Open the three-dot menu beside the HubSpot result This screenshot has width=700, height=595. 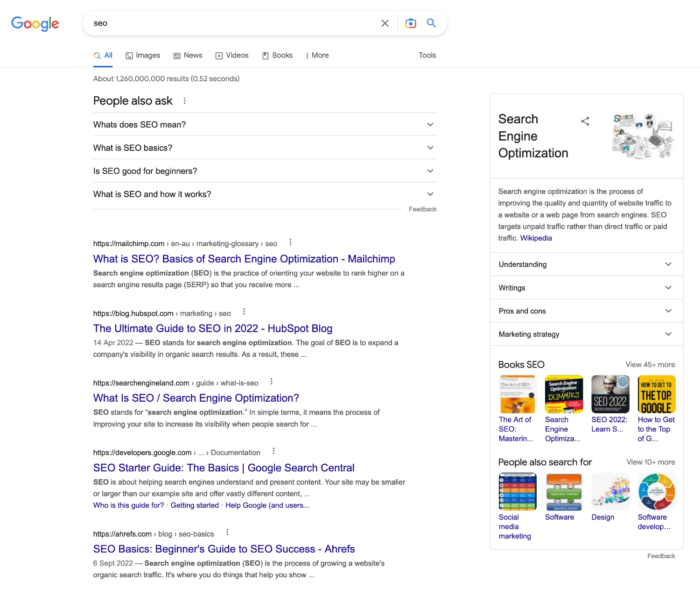click(244, 311)
